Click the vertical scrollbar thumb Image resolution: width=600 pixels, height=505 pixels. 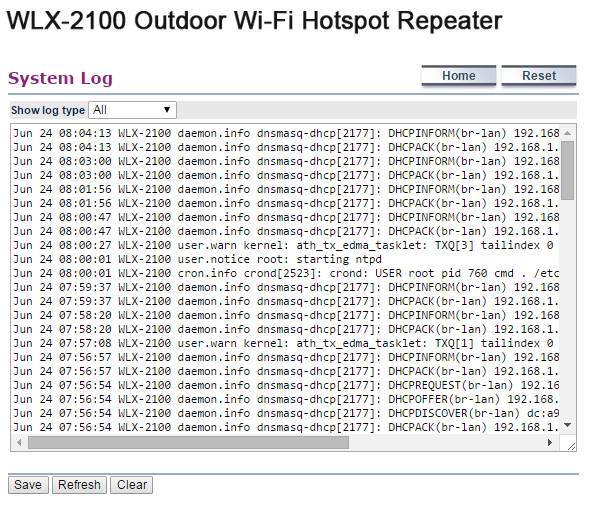pos(567,170)
